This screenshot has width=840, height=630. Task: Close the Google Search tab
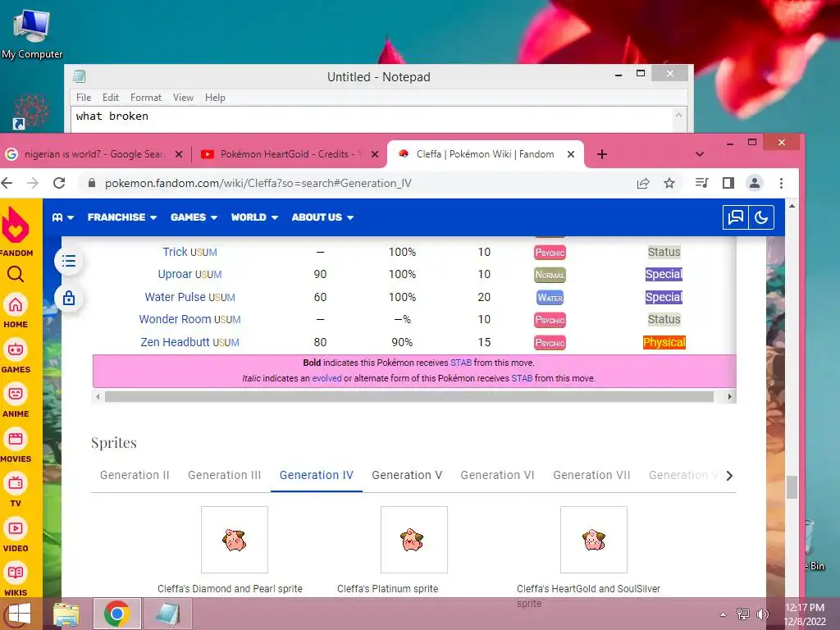coord(179,154)
